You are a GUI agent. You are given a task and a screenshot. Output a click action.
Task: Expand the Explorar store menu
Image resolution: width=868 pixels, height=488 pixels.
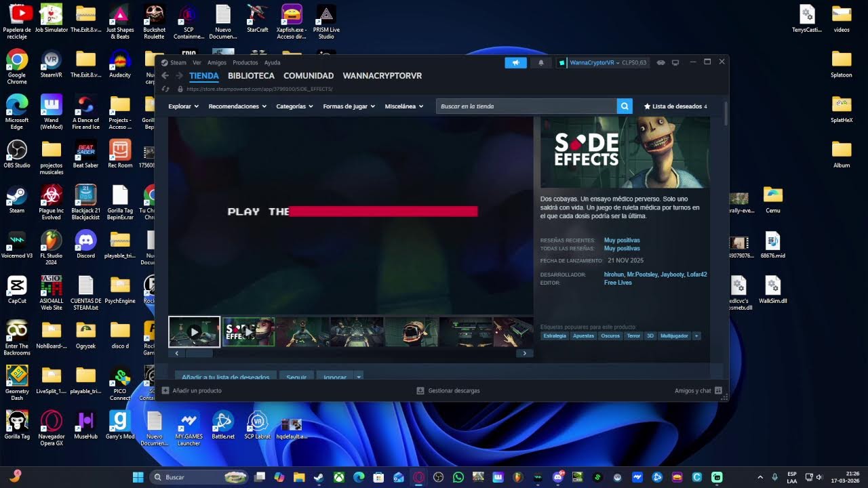point(183,106)
